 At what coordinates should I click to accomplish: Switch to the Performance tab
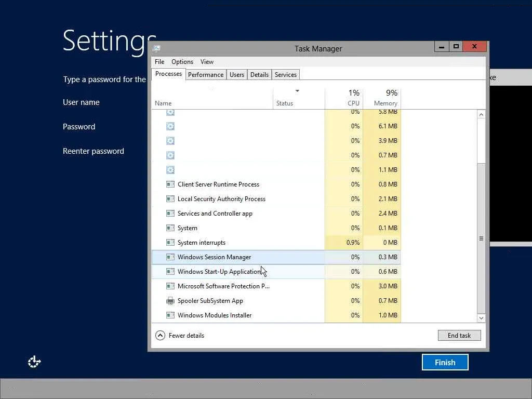[x=206, y=75]
